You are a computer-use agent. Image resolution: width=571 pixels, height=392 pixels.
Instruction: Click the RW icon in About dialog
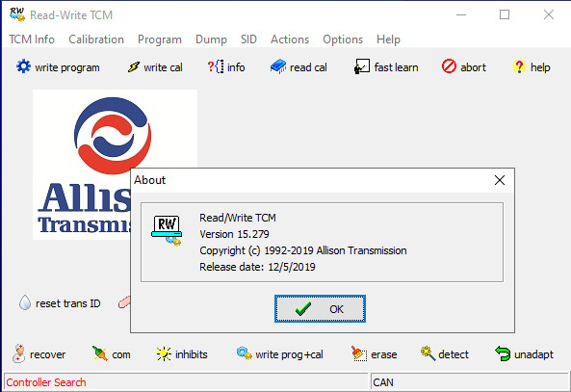[167, 230]
